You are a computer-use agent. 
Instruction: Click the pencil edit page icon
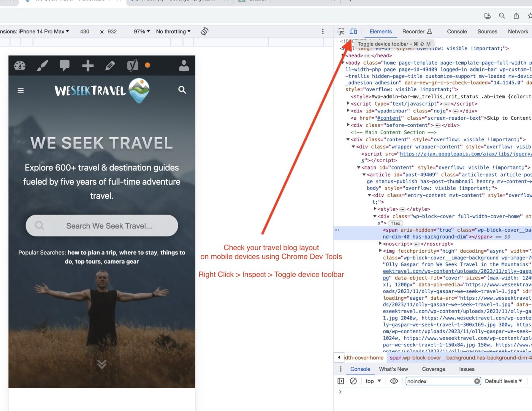110,66
